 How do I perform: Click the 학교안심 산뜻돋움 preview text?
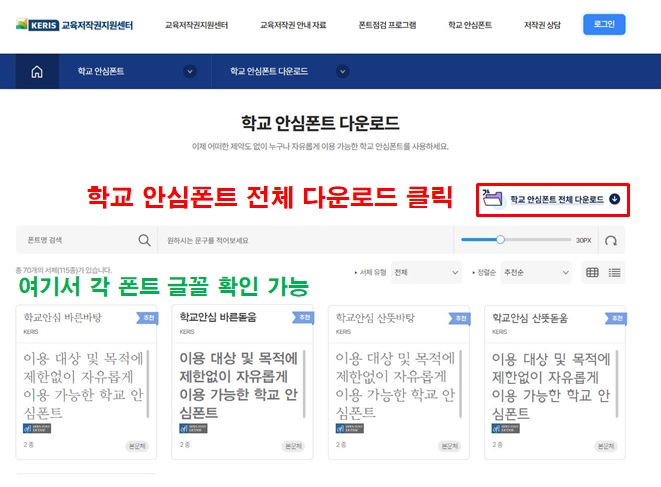tap(551, 386)
